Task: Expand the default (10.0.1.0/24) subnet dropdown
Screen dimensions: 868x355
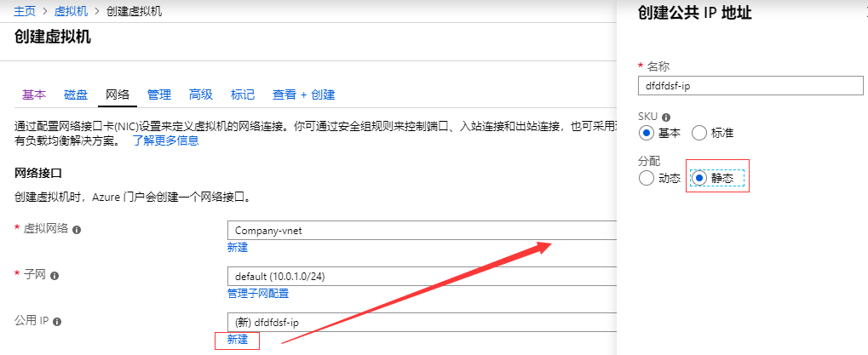Action: (x=422, y=277)
